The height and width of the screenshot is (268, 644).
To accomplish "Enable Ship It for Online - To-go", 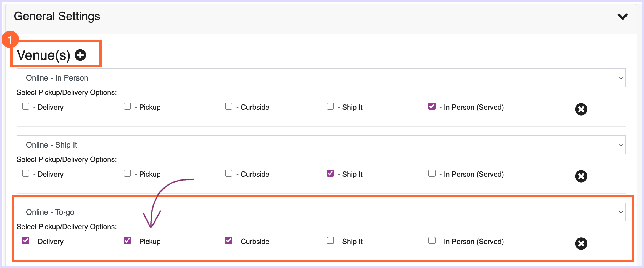I will coord(330,240).
